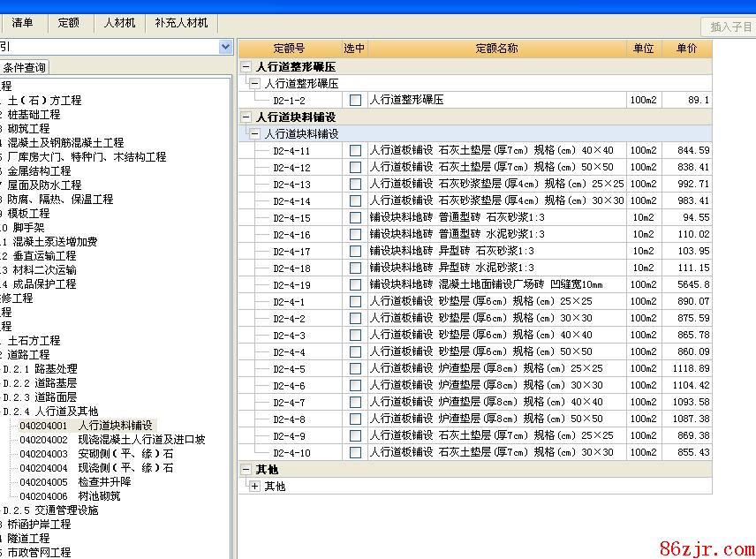Image resolution: width=756 pixels, height=559 pixels.
Task: Switch to the 清单 tab
Action: [23, 23]
